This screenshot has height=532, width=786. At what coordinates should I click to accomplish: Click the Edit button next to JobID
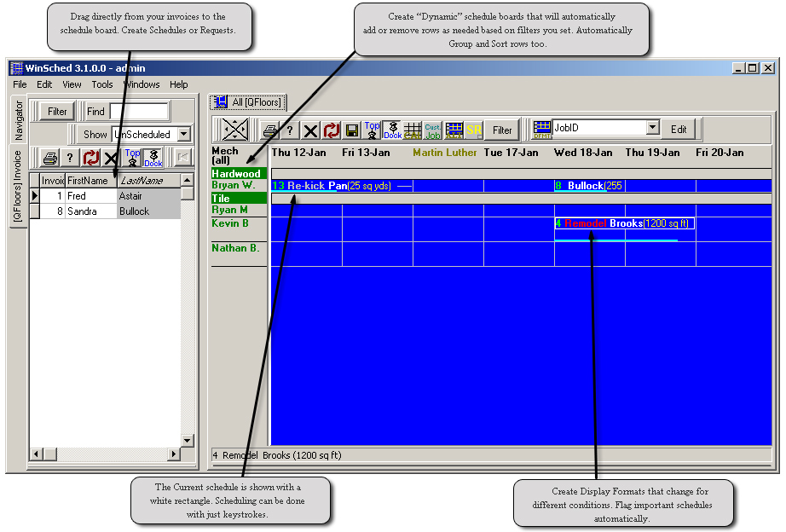[x=679, y=130]
